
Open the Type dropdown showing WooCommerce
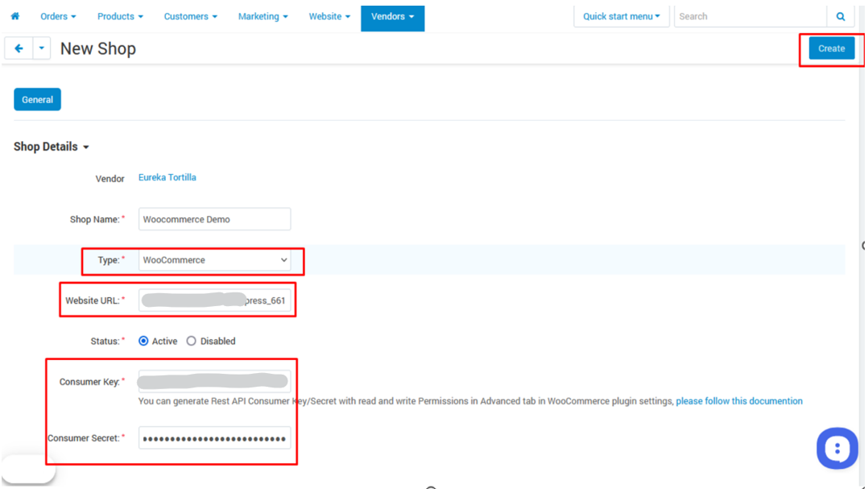click(214, 260)
